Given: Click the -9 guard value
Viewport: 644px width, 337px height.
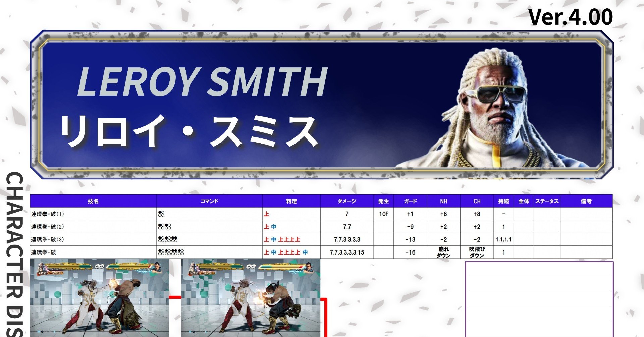Looking at the screenshot, I should point(410,227).
